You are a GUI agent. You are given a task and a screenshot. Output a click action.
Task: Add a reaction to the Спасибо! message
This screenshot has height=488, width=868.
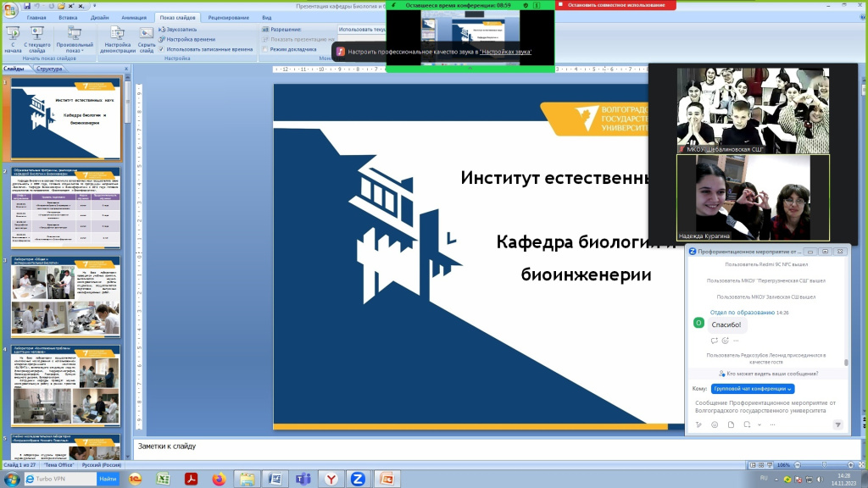pos(726,341)
